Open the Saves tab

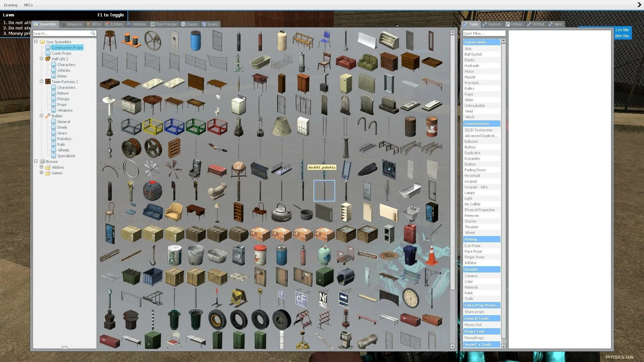[210, 24]
